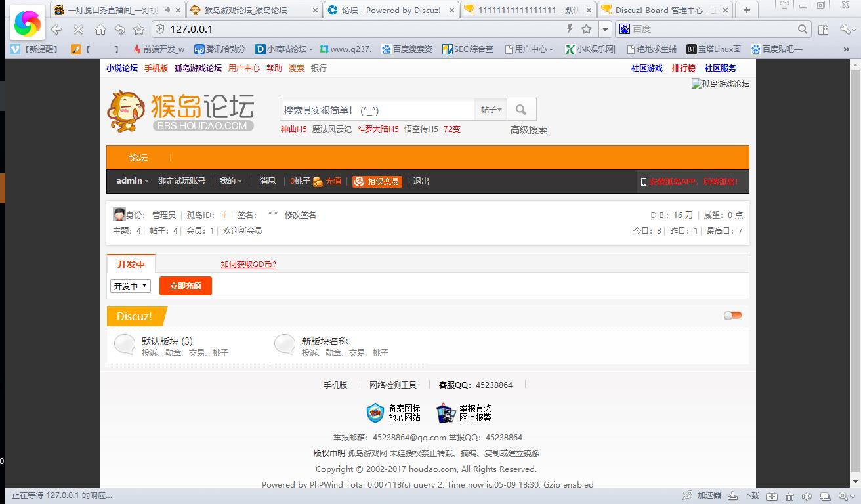The image size is (861, 504).
Task: Switch to 一灯脱口秀直播间 browser tab
Action: coord(117,10)
